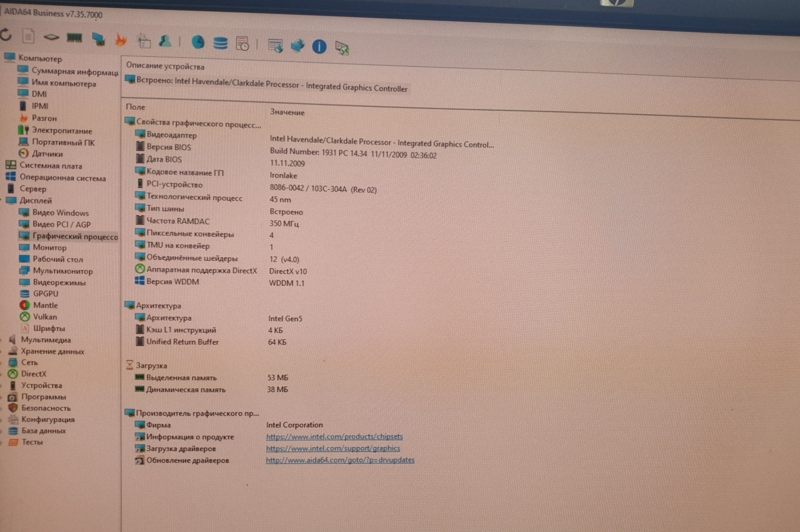This screenshot has width=800, height=532.
Task: Open intel.com/products/chipsets link
Action: coord(334,436)
